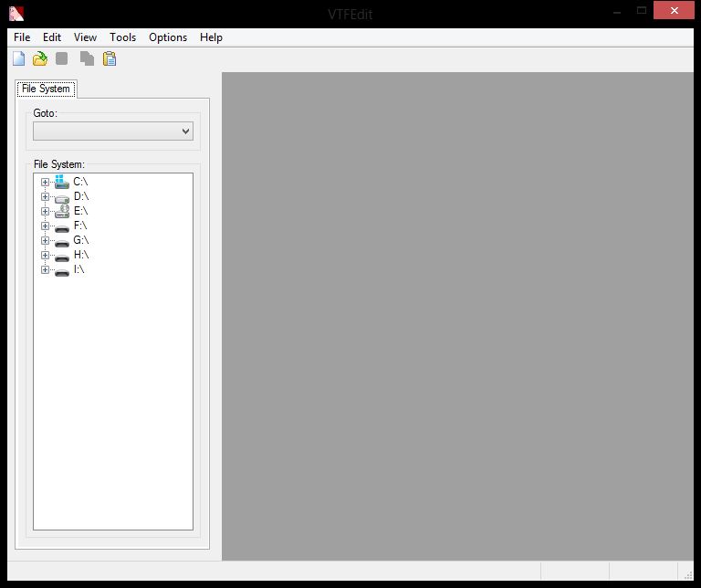Select the F:\ label in tree

pyautogui.click(x=80, y=226)
